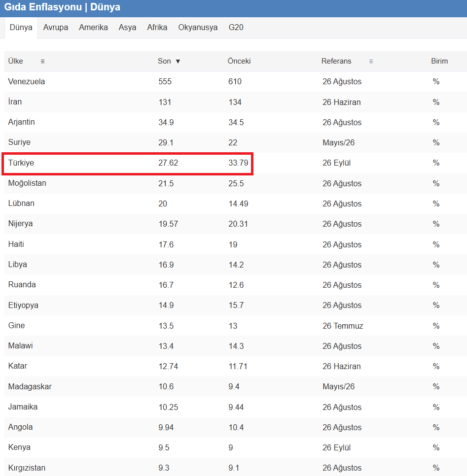
Task: Switch to the Amerika tab
Action: [x=93, y=27]
